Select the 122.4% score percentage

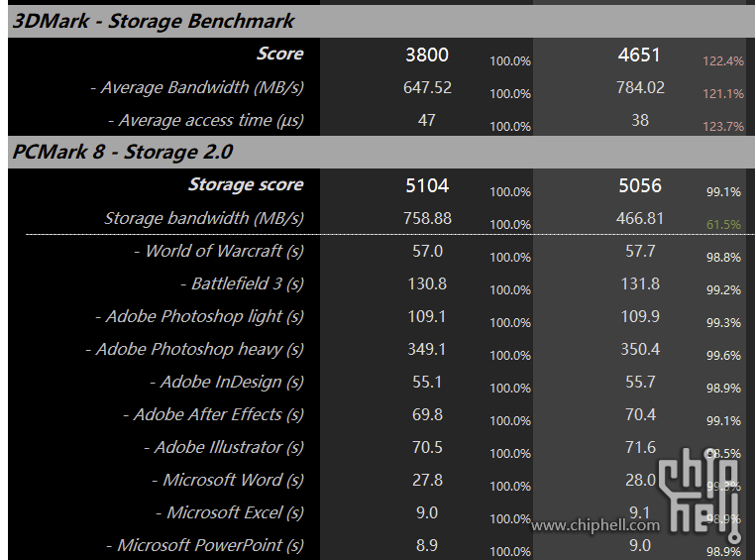click(x=723, y=61)
